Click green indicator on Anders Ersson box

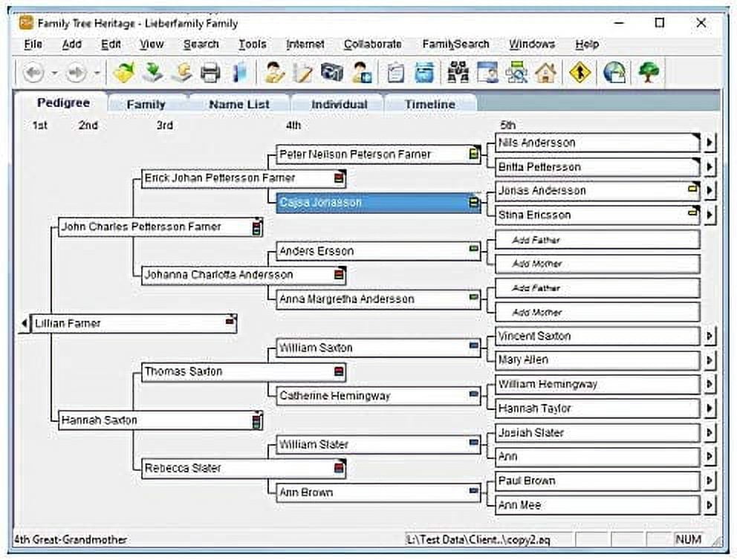pyautogui.click(x=473, y=250)
